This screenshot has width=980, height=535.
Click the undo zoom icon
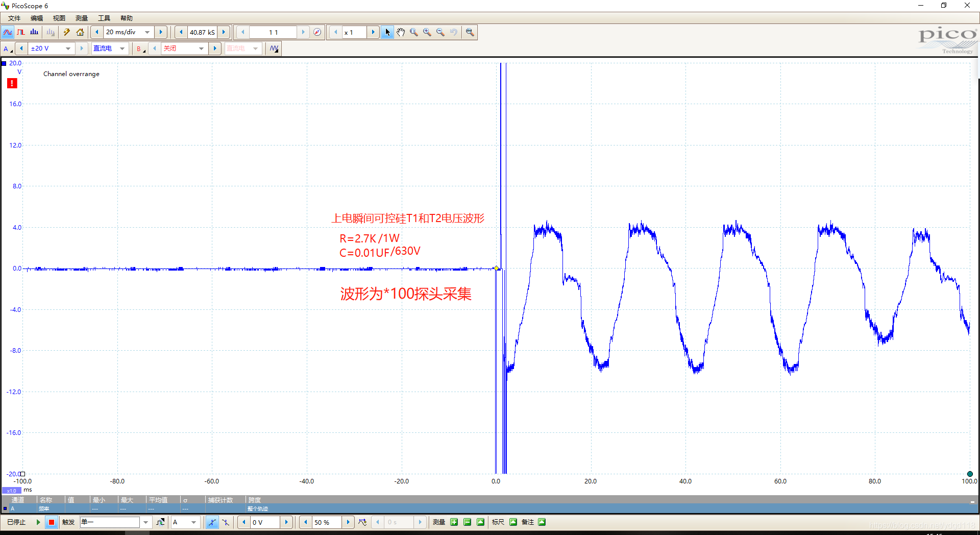pos(454,32)
